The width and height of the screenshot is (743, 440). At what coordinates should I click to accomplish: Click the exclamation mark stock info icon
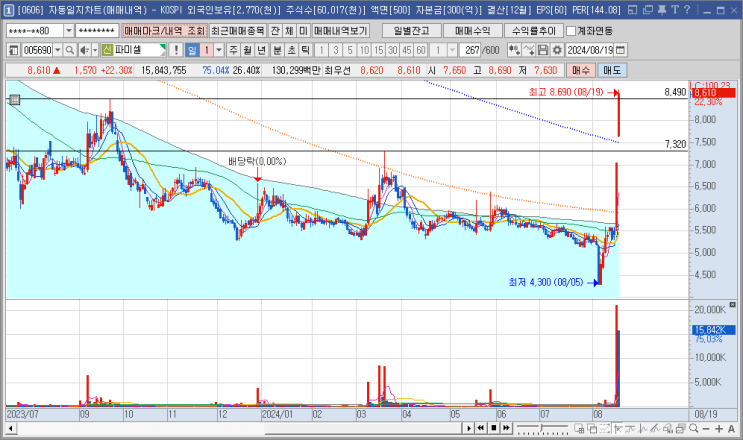(176, 50)
